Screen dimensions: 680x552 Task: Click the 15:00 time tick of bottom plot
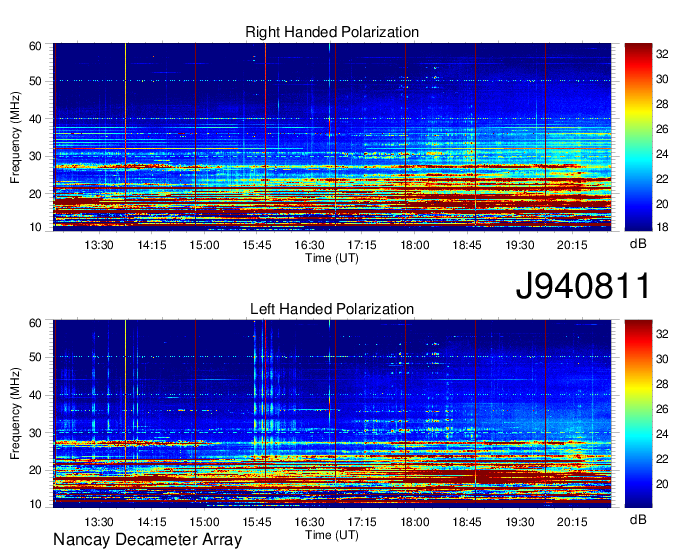204,522
